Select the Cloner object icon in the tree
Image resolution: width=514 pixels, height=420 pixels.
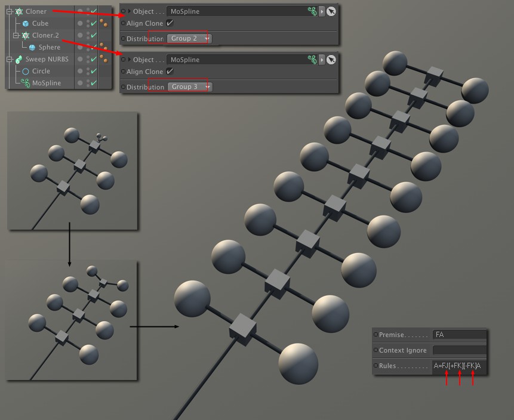(19, 11)
